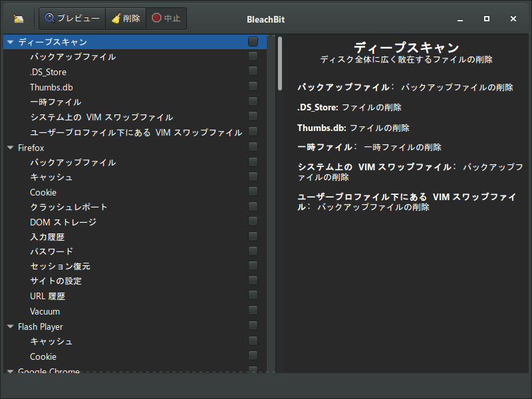
Task: Click the プレビュー magnifier button
Action: coord(72,19)
